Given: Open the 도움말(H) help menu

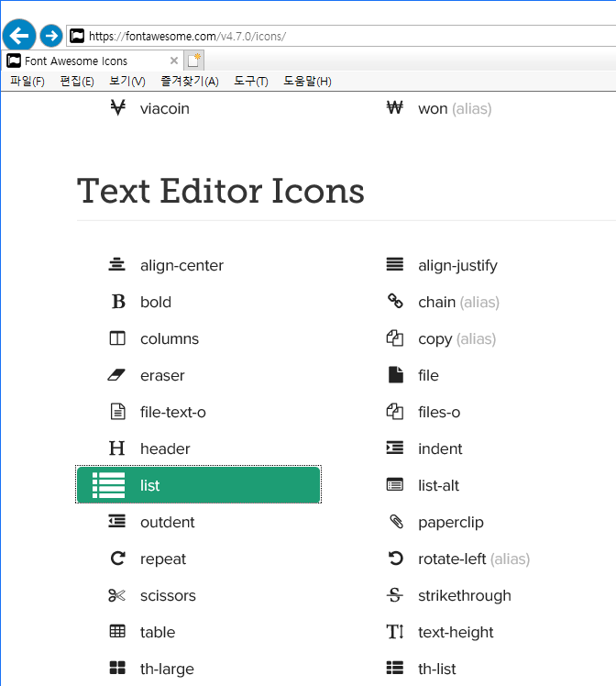Looking at the screenshot, I should pos(307,82).
